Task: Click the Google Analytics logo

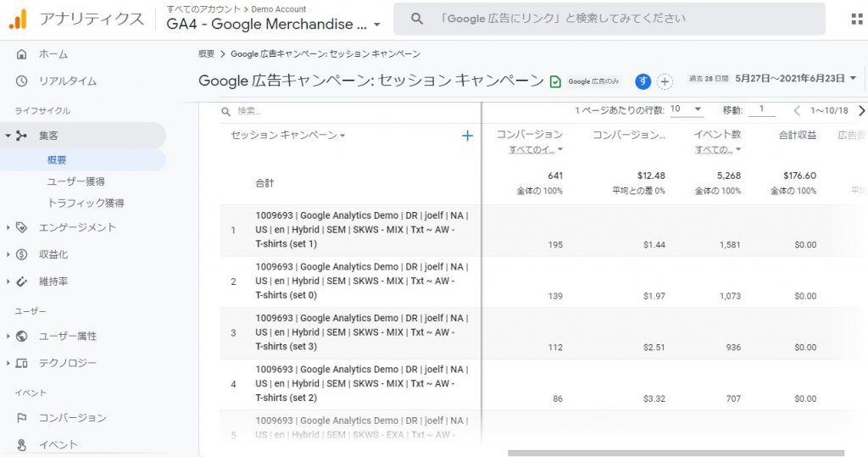Action: 18,19
